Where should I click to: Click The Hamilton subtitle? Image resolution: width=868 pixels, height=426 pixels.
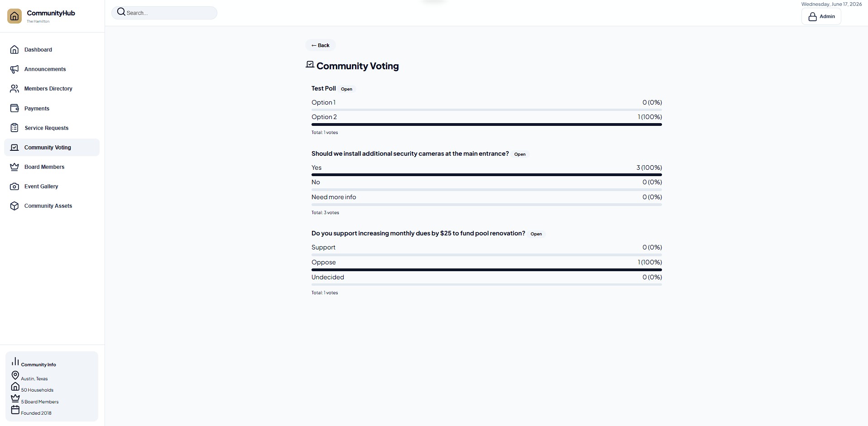(x=38, y=21)
